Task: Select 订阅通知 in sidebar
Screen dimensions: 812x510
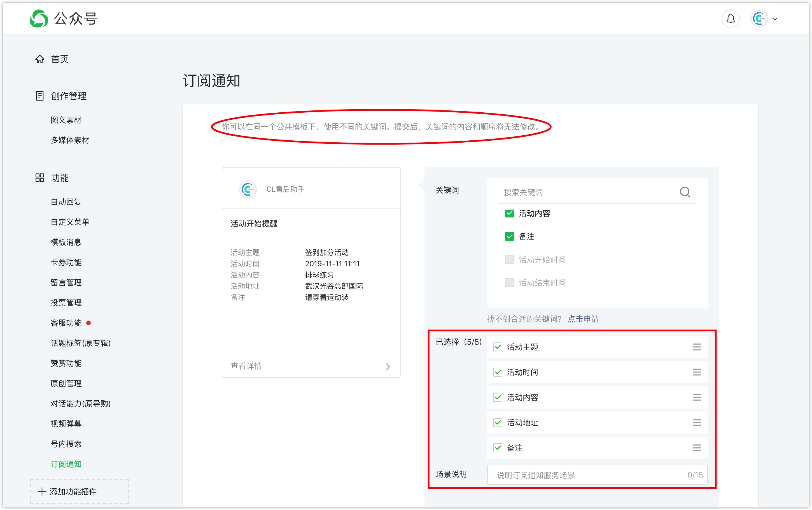Action: (x=66, y=464)
